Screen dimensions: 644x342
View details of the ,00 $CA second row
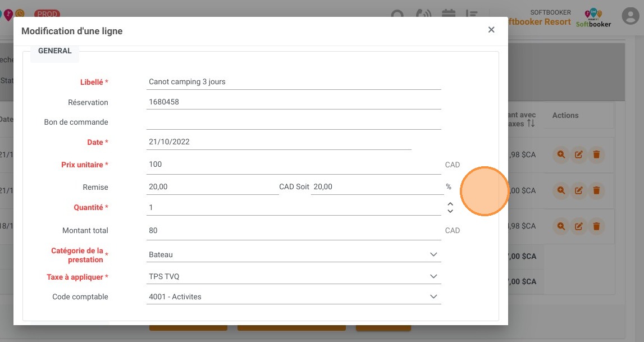[x=561, y=190]
